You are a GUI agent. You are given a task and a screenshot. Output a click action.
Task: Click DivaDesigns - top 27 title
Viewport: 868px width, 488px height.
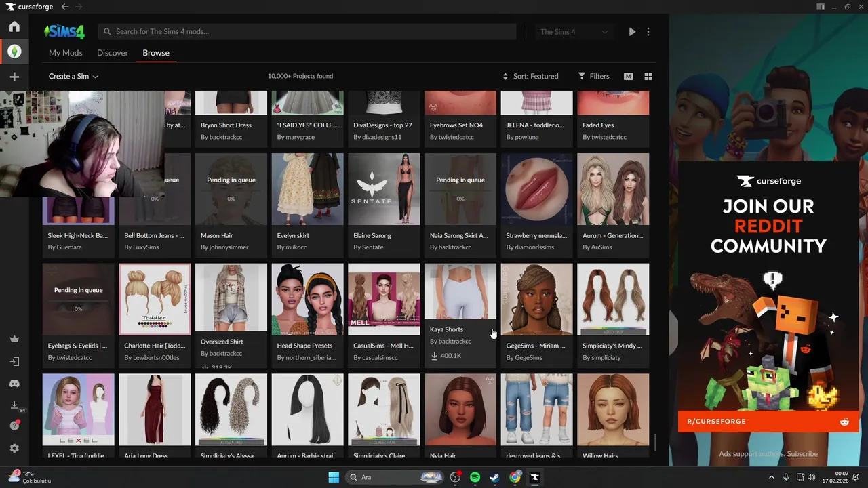tap(382, 125)
